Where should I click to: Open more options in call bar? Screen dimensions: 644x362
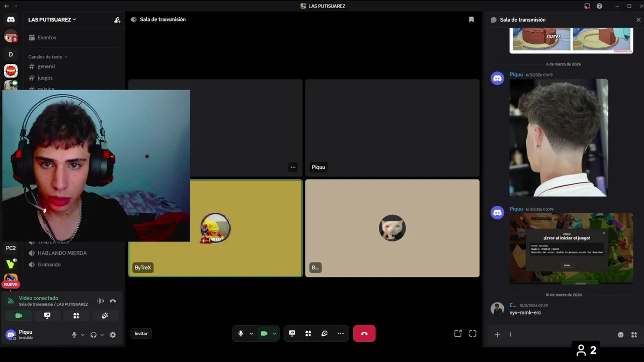(x=341, y=333)
